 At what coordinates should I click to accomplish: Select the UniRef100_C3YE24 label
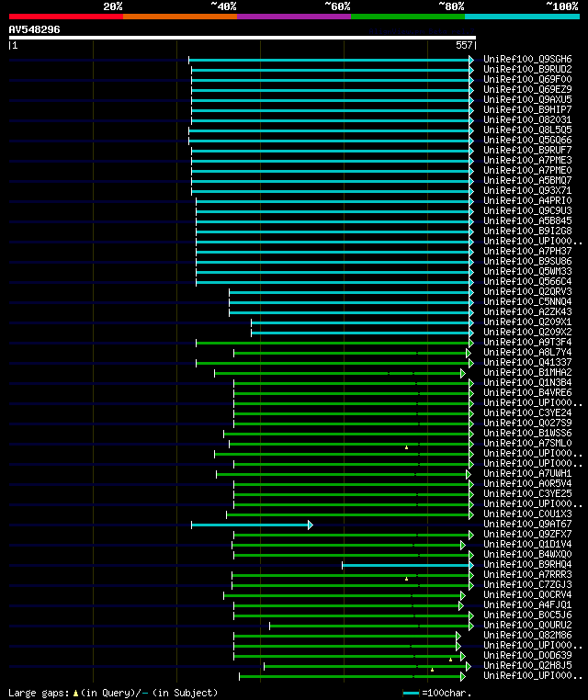click(x=527, y=412)
